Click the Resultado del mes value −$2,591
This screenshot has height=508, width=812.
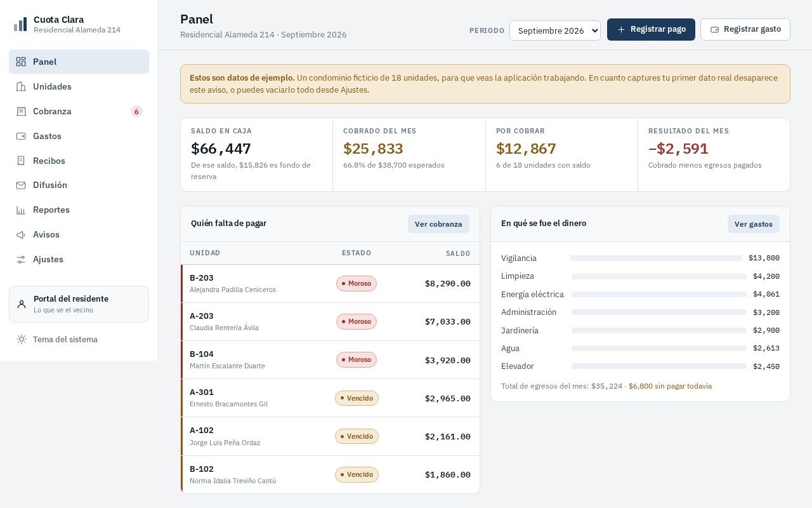(x=678, y=149)
